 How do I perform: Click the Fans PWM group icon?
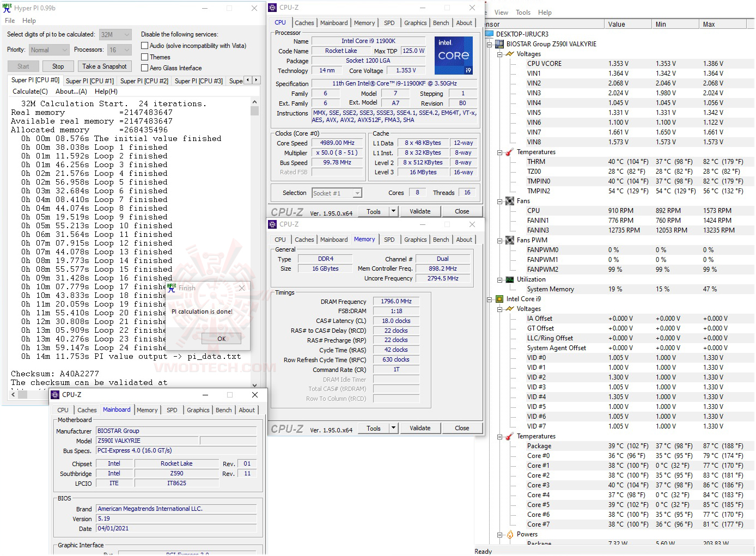[510, 240]
